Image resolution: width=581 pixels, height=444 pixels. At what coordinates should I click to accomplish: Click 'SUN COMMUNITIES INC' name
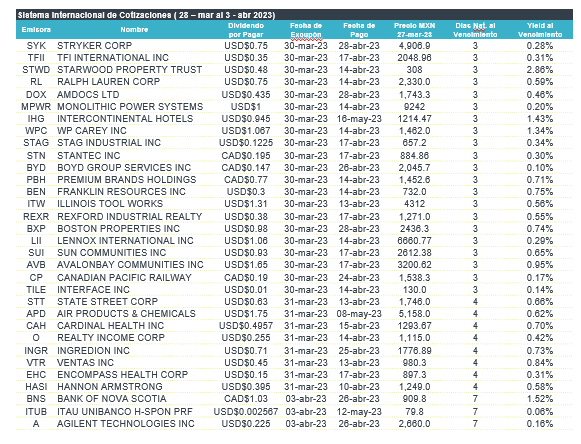point(112,253)
